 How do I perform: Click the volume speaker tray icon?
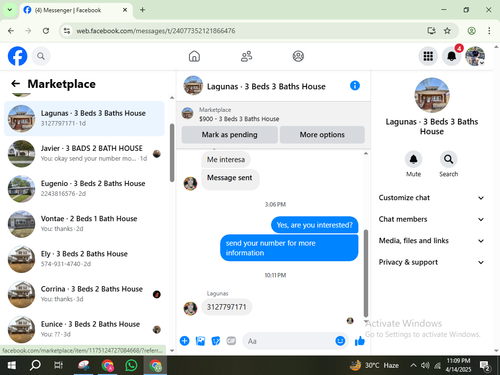click(x=425, y=365)
